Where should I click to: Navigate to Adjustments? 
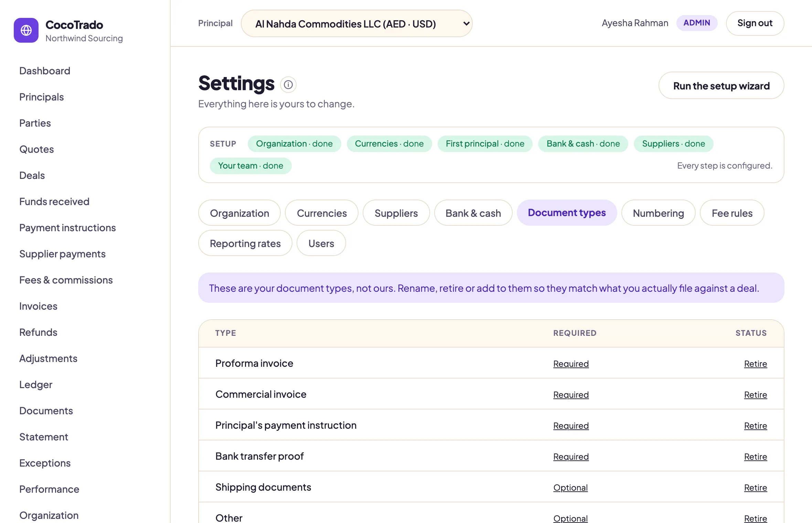(48, 359)
